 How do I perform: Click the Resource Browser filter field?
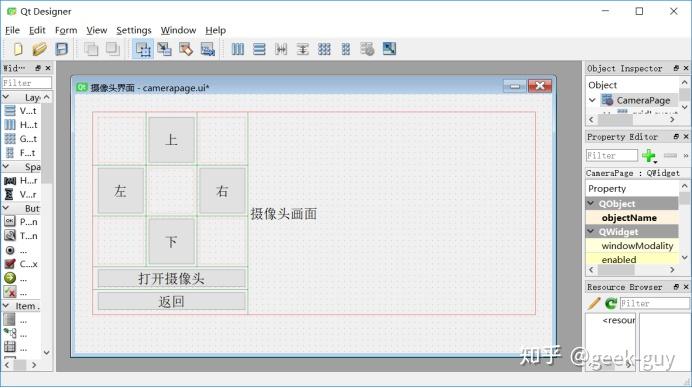tap(654, 303)
